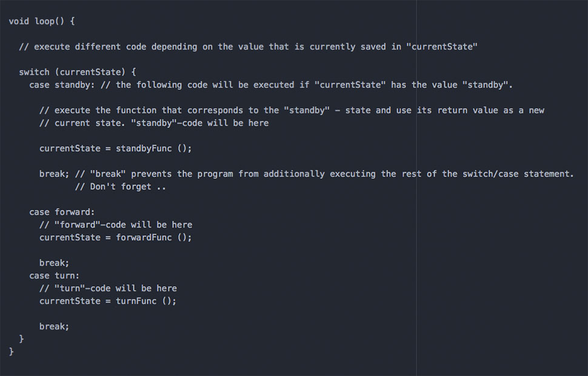588x376 pixels.
Task: Click 'currentState' variable in standby assignment
Action: click(70, 149)
